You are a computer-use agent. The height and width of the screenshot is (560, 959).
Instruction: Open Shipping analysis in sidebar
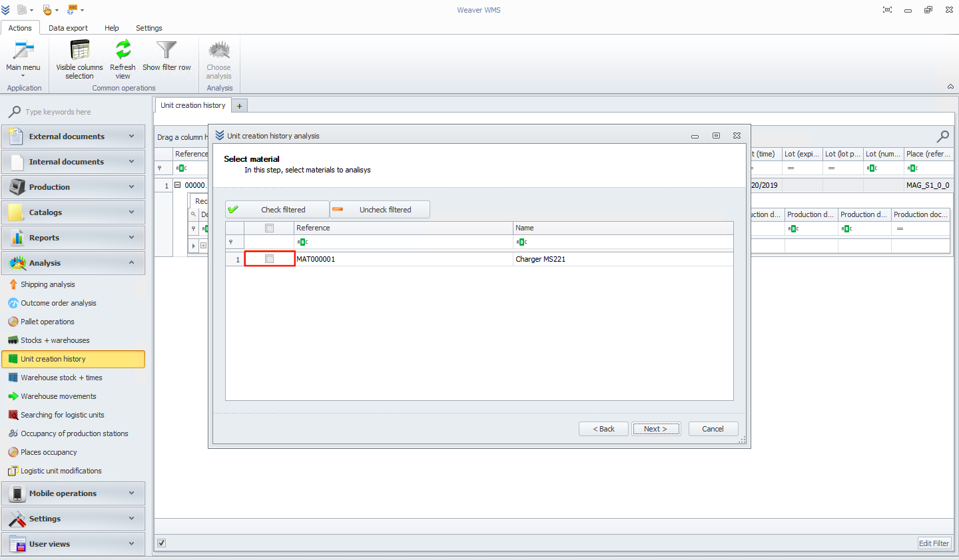pos(48,284)
